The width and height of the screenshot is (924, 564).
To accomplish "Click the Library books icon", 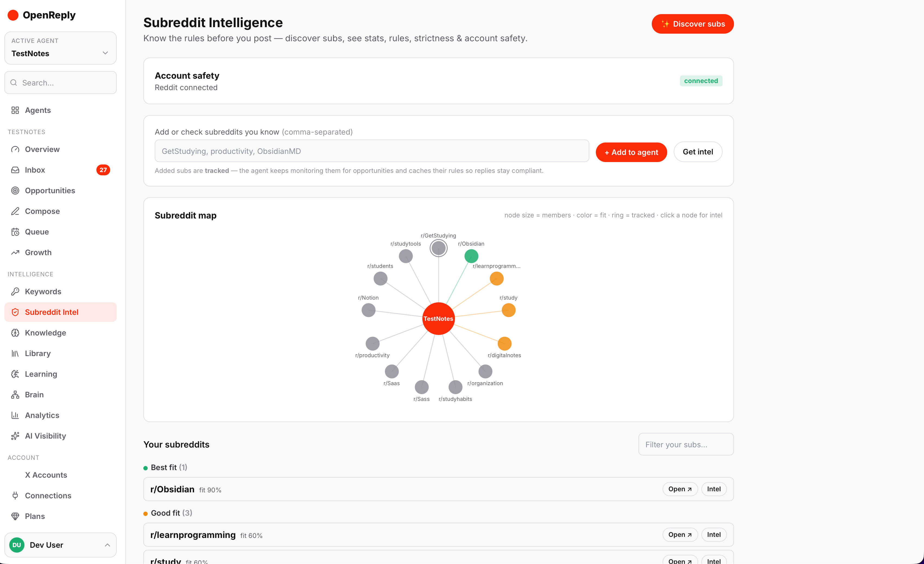I will coord(15,353).
